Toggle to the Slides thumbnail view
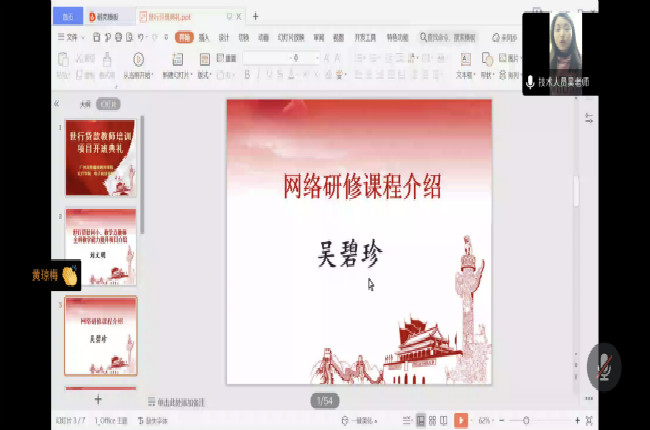The height and width of the screenshot is (430, 650). [x=109, y=103]
